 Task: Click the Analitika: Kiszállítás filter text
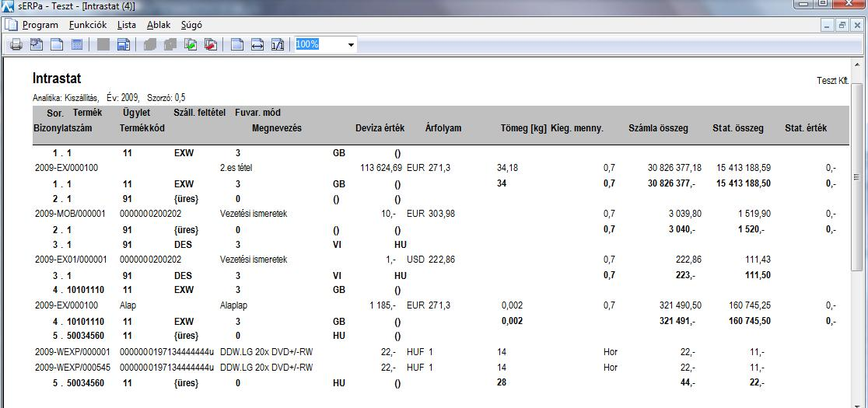point(66,98)
